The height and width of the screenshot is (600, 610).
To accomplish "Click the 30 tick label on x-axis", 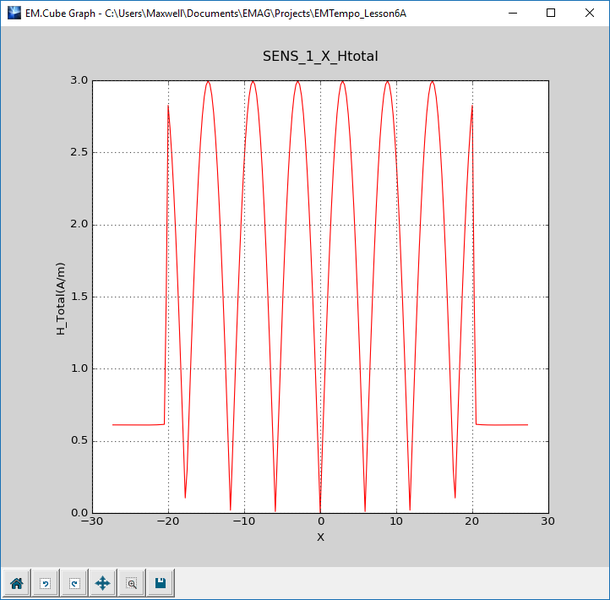I will point(548,522).
